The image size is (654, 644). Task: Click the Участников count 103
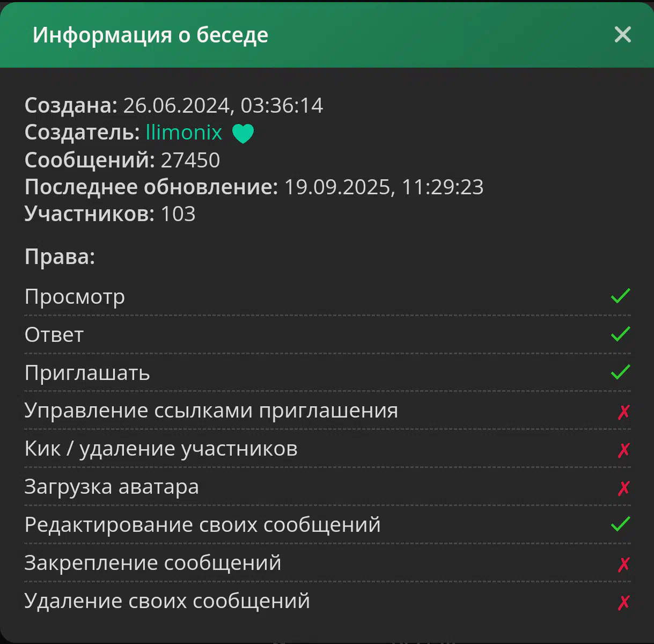coord(178,214)
